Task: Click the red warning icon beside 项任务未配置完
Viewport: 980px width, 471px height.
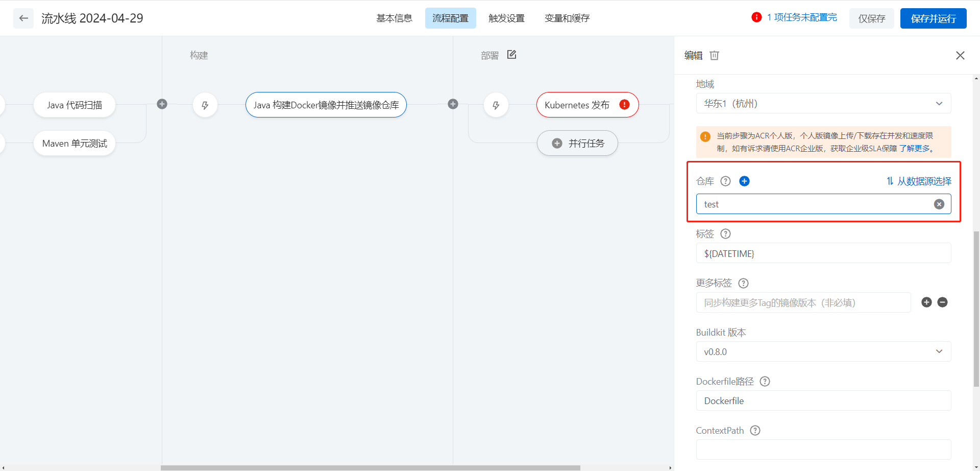Action: 756,17
